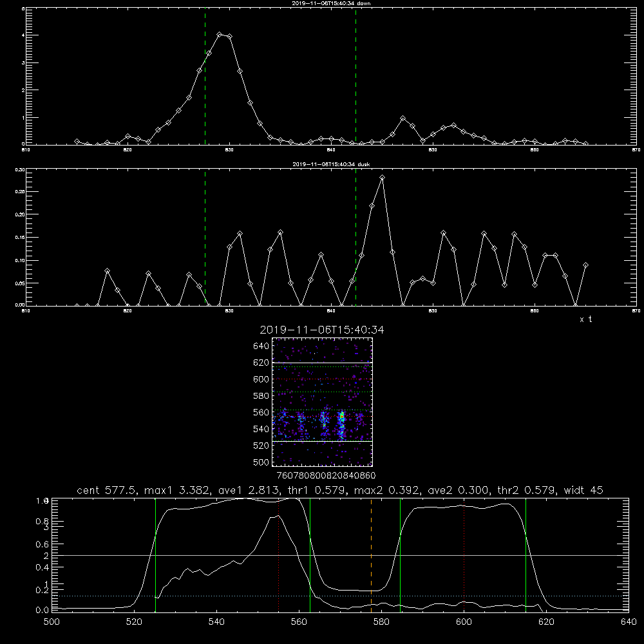The width and height of the screenshot is (644, 644).
Task: Click heatmap y-axis label '560'
Action: point(261,412)
